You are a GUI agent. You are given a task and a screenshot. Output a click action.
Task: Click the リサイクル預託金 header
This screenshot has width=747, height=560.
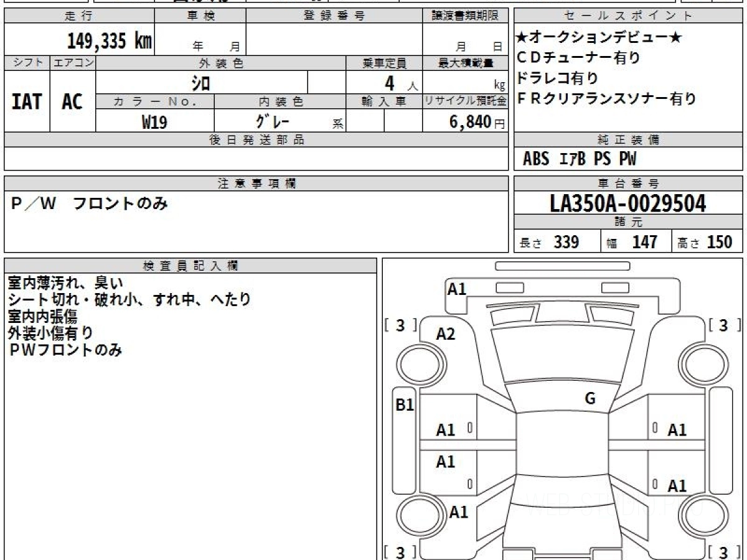coord(465,101)
